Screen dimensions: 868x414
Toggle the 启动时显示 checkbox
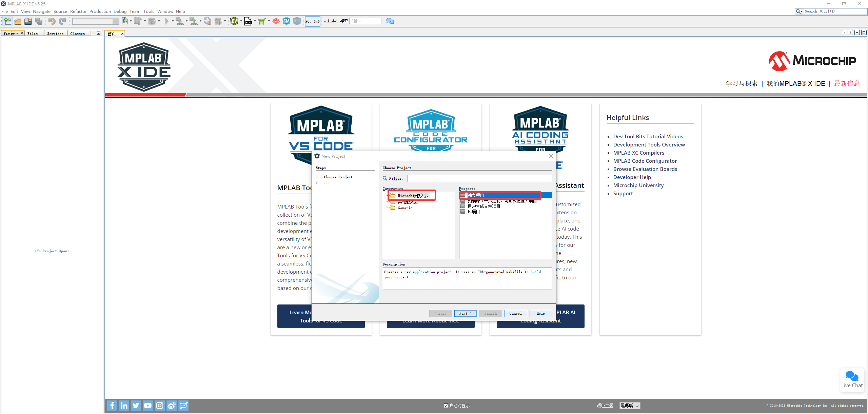pyautogui.click(x=446, y=406)
